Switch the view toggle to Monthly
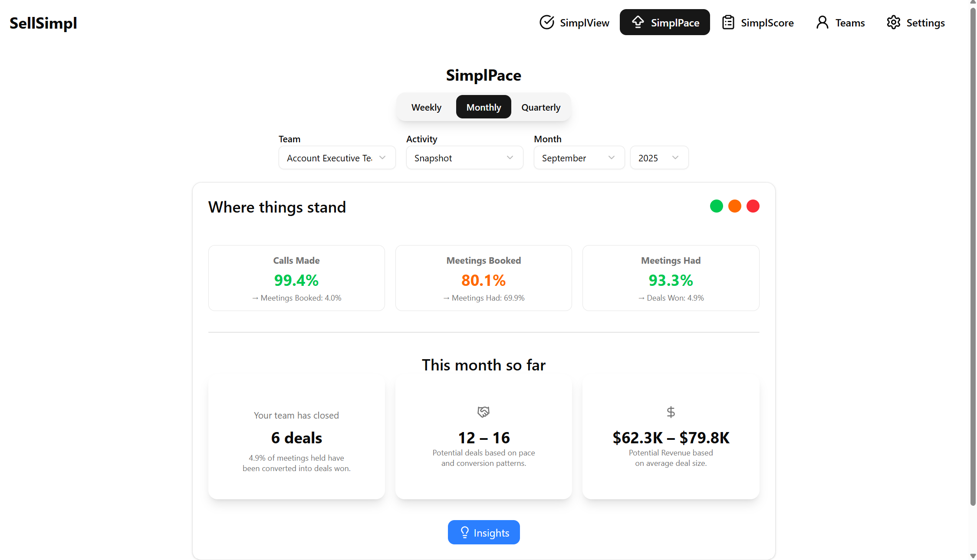The height and width of the screenshot is (560, 977). (484, 107)
